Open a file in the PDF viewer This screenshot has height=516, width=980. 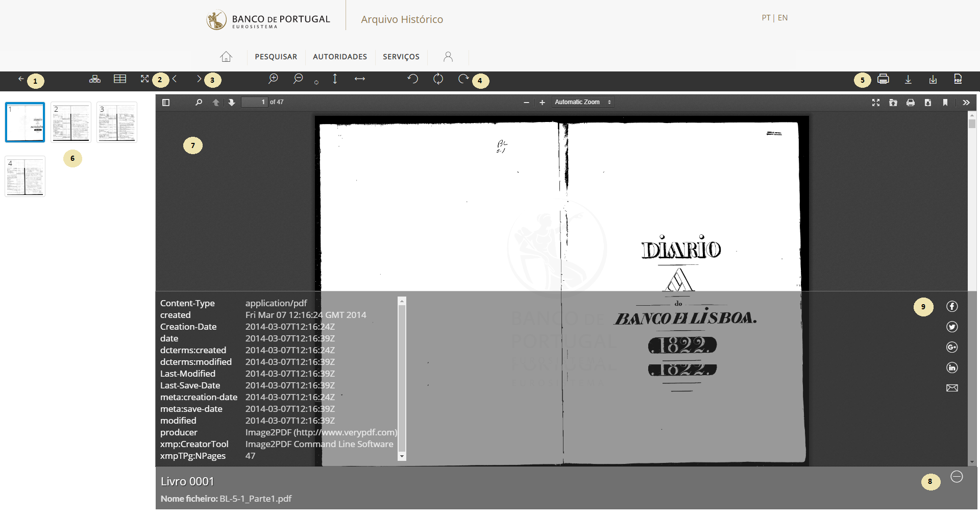click(893, 103)
